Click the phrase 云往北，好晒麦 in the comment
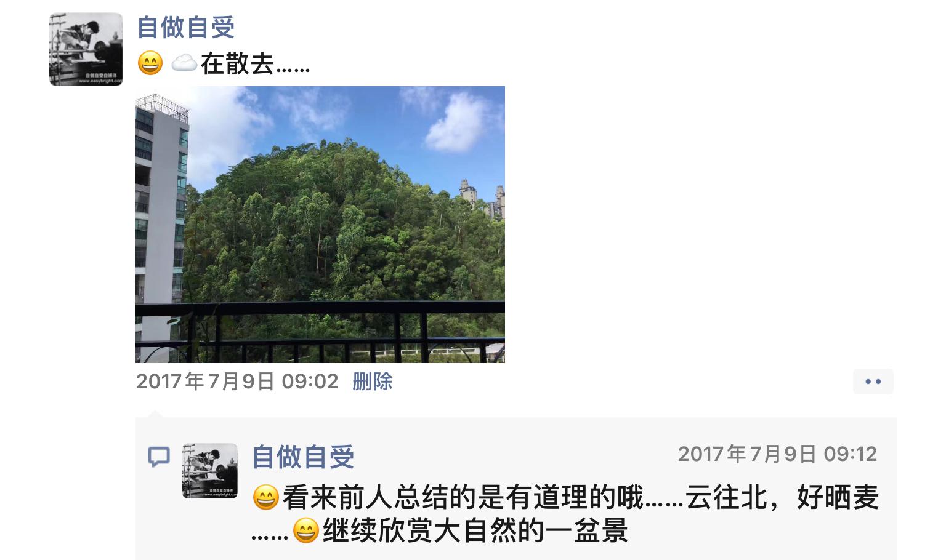Viewport: 946px width, 560px height. click(782, 497)
